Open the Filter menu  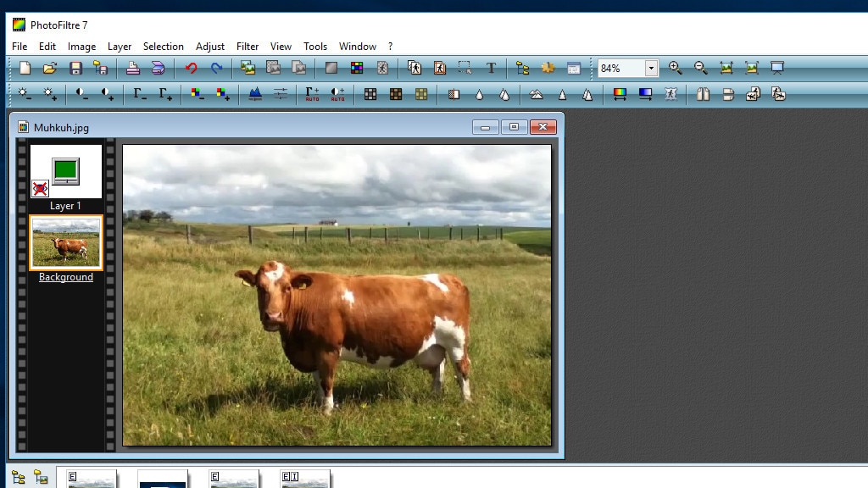point(248,47)
